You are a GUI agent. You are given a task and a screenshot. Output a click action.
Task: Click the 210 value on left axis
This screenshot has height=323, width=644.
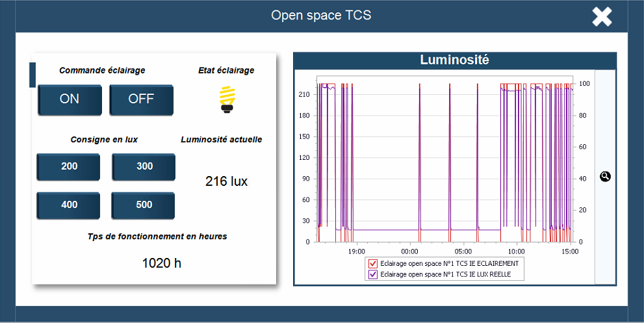point(304,94)
